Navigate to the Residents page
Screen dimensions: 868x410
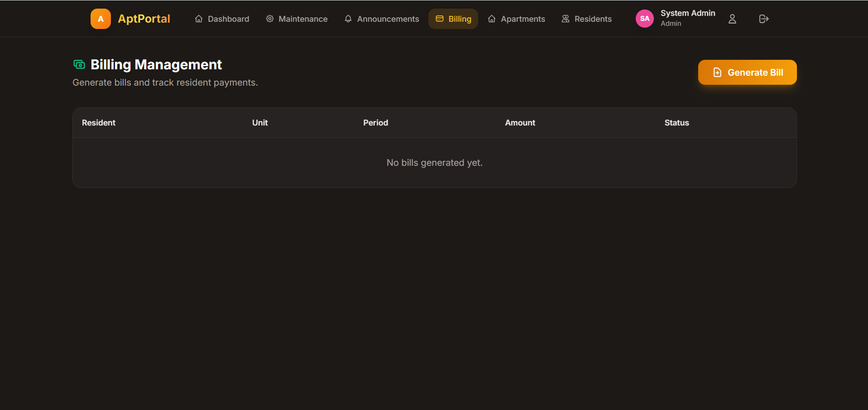587,19
